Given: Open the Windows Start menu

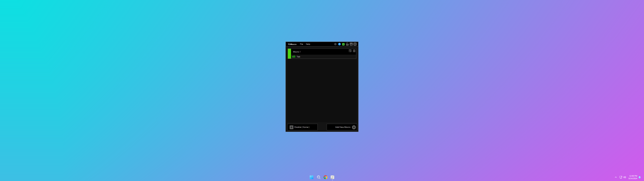Looking at the screenshot, I should click(312, 177).
